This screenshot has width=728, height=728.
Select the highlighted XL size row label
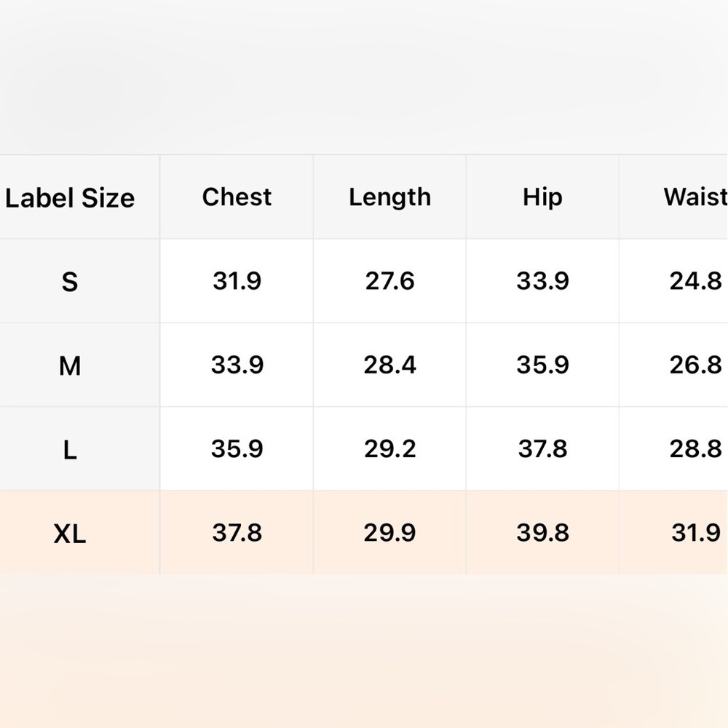70,534
